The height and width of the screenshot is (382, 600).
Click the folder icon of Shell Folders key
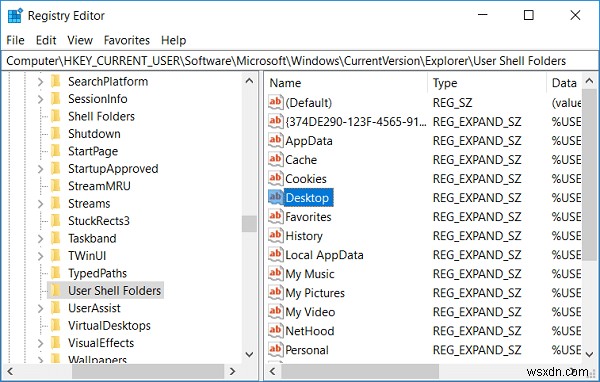click(56, 116)
